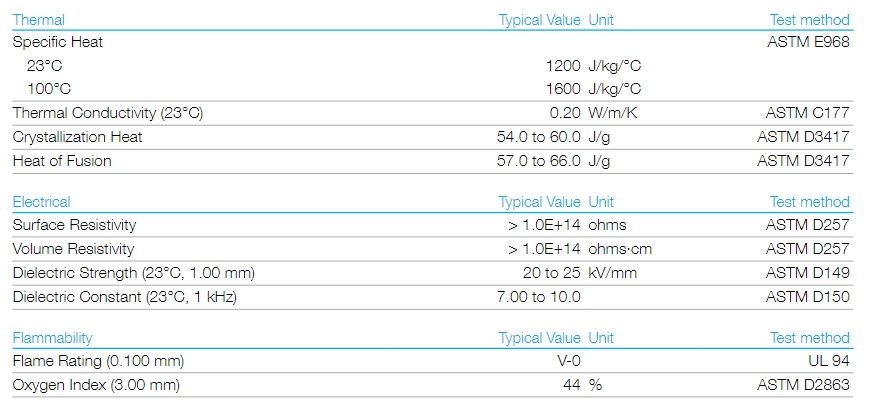Click Thermal Conductivity (23°C) row
The width and height of the screenshot is (885, 406).
(x=432, y=113)
